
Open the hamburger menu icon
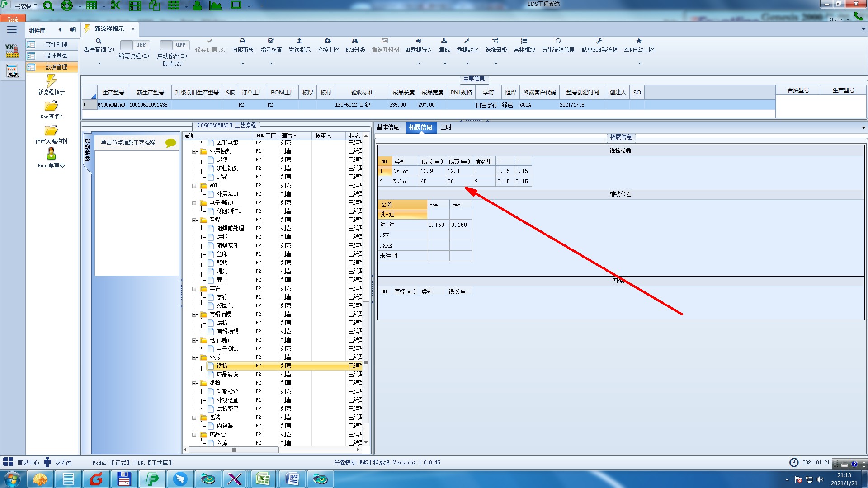click(x=12, y=30)
